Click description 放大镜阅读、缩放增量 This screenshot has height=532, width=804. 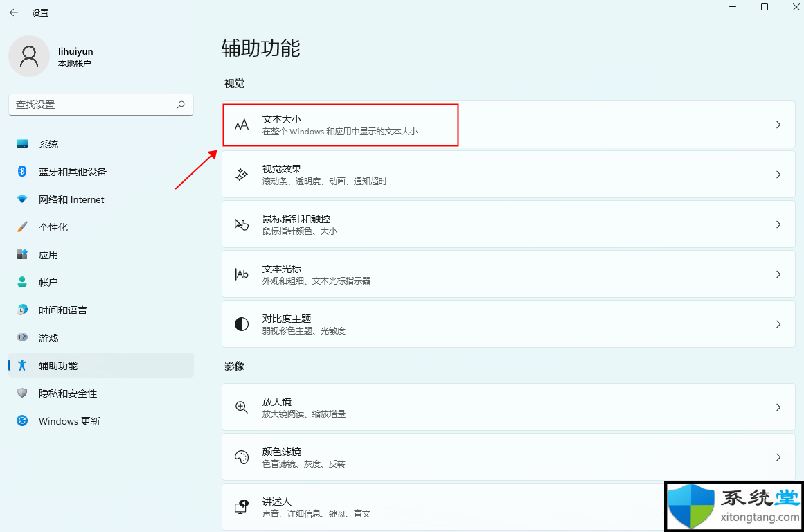click(x=304, y=414)
